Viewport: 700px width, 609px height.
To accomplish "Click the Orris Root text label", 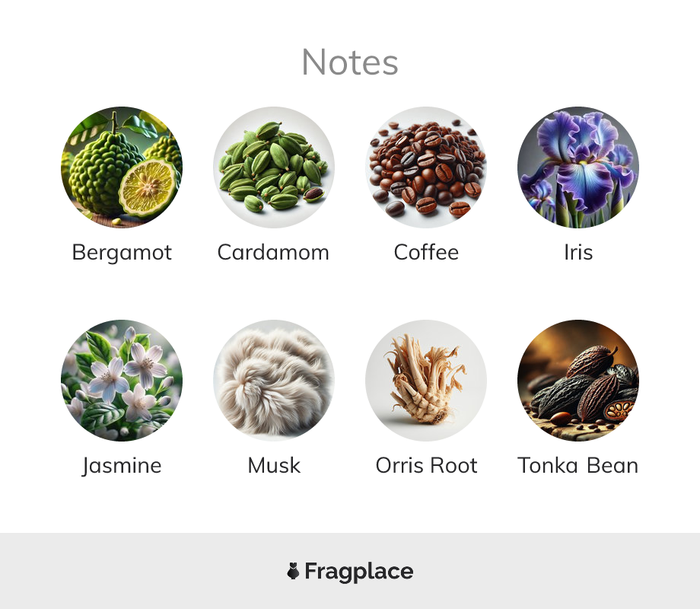I will tap(426, 465).
